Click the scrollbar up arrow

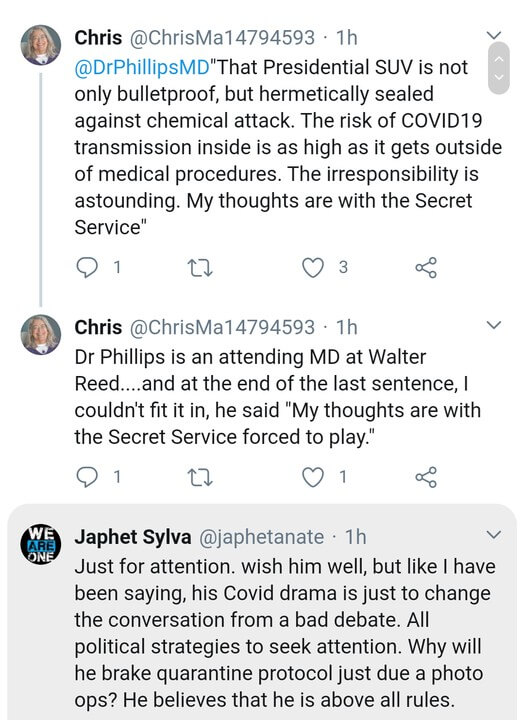[499, 59]
